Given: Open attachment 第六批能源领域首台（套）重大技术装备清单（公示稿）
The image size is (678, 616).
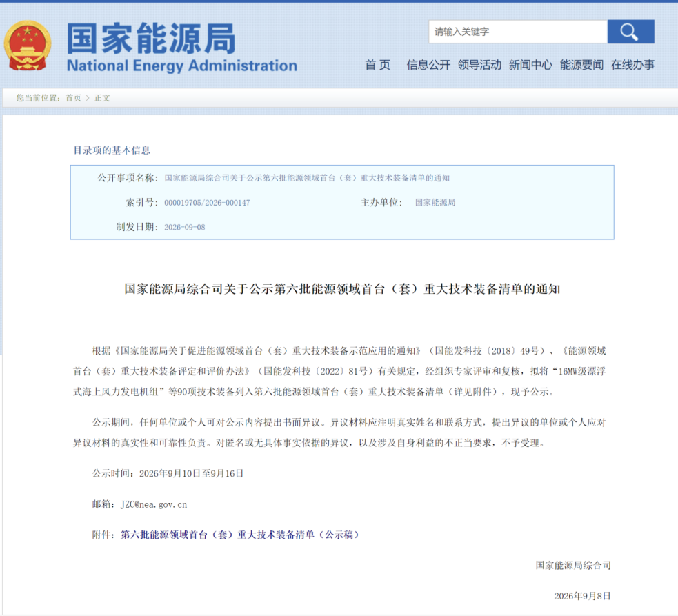Looking at the screenshot, I should coord(239,535).
